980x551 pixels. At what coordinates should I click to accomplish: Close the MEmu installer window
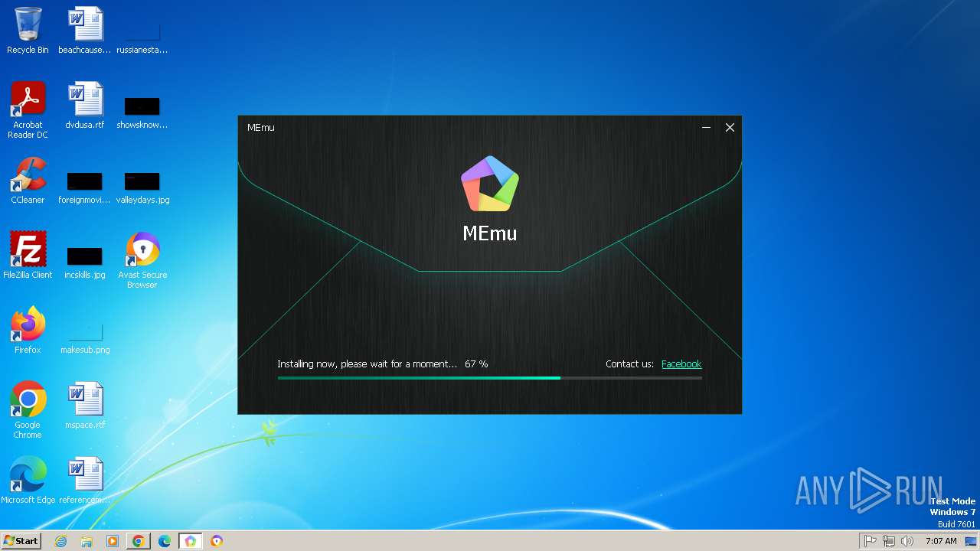[730, 128]
